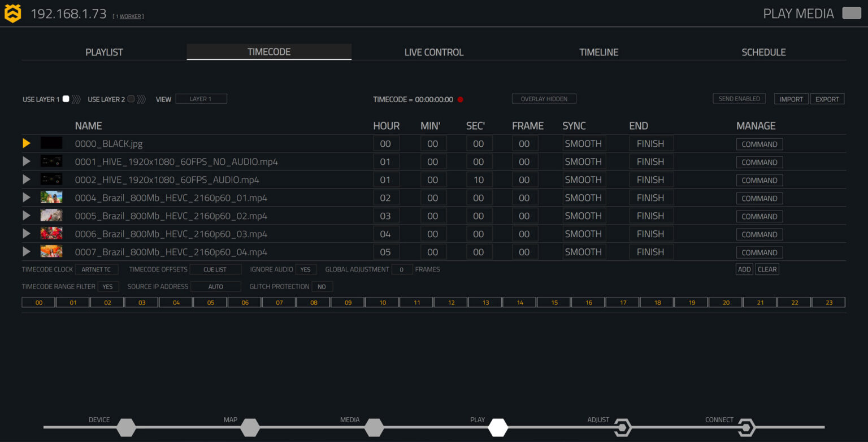Click the ADJUST hexagon in progress bar
Screen dimensions: 868x442
click(x=622, y=428)
